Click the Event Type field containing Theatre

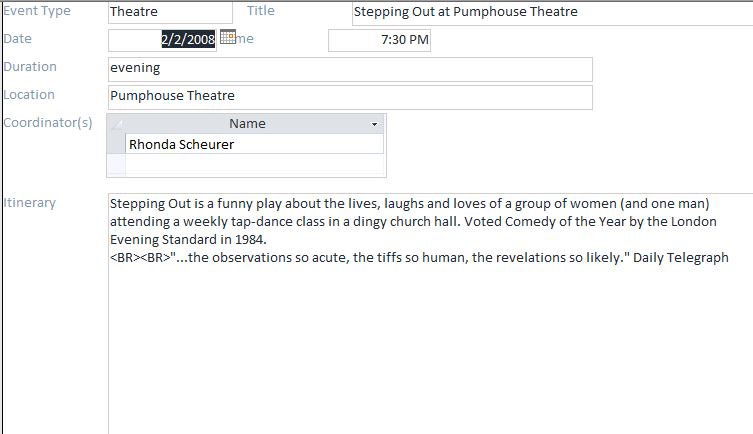[169, 12]
